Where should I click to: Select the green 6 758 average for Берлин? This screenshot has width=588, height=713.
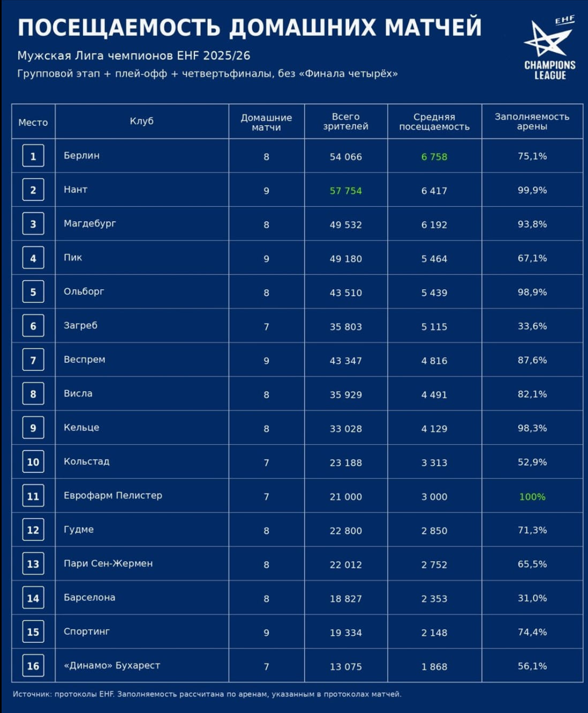(x=434, y=157)
